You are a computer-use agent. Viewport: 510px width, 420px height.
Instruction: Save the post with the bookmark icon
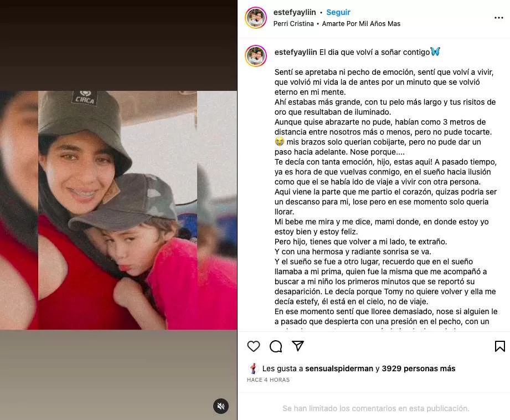point(499,346)
